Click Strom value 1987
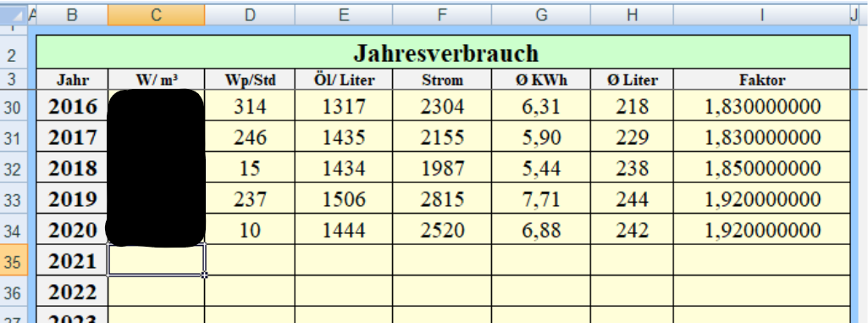Viewport: 868px width, 323px height. (442, 168)
